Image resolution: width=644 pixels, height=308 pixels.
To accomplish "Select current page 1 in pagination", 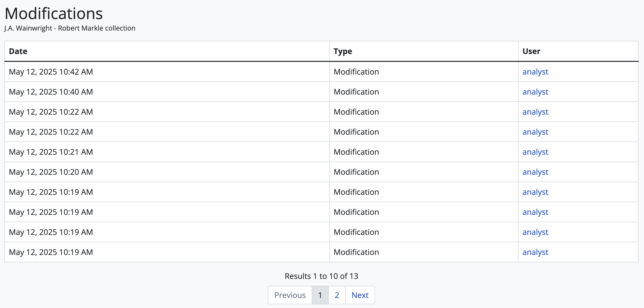I will [x=320, y=295].
